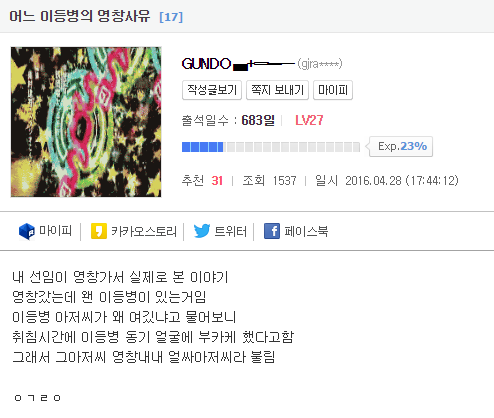
Task: Click the blue 마이피 cube share icon
Action: [27, 231]
